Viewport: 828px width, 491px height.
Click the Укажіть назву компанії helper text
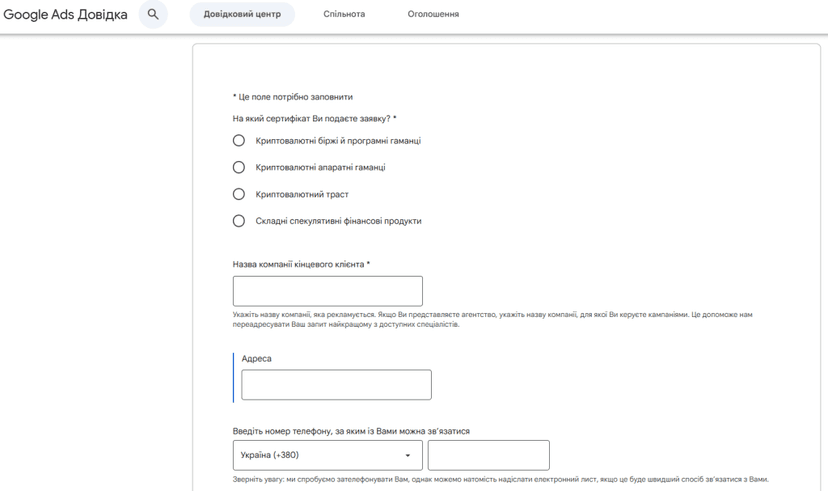click(x=492, y=319)
